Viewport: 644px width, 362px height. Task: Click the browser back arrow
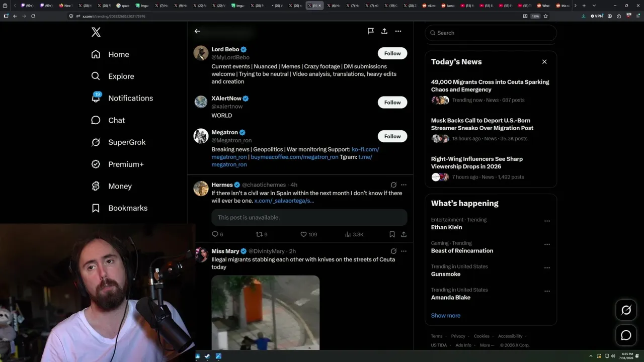coord(15,16)
